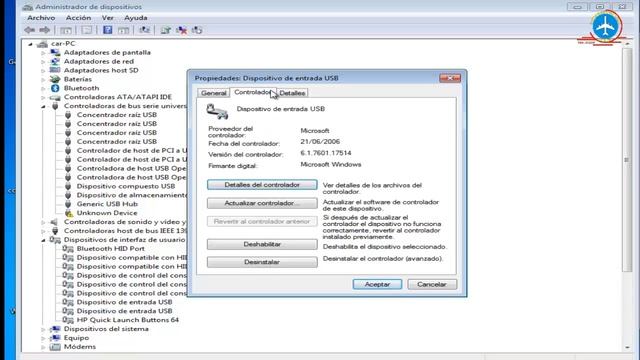This screenshot has width=640, height=360.
Task: Click the Adaptadores de pantalla monitor icon
Action: pyautogui.click(x=55, y=52)
